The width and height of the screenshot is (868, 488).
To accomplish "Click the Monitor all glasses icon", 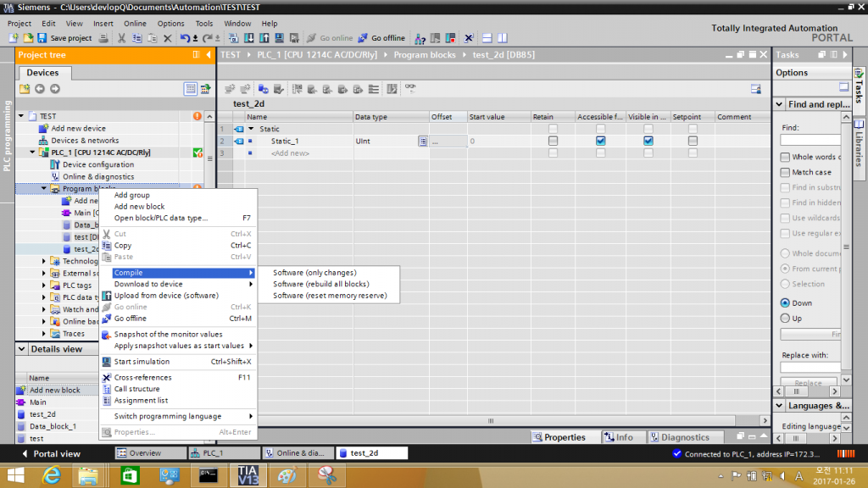I will (x=410, y=88).
